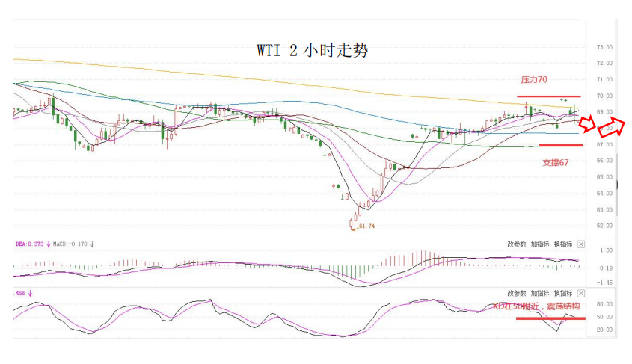Click the 72.00 price axis label
Image resolution: width=632 pixels, height=364 pixels.
click(x=604, y=64)
